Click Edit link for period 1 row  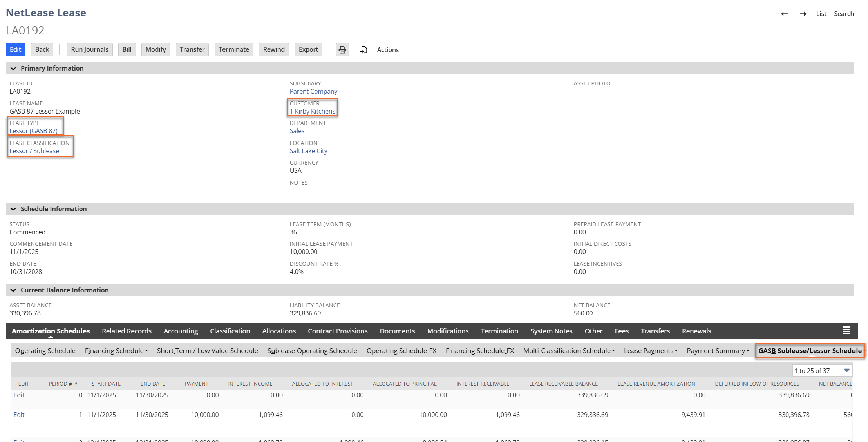(x=19, y=415)
